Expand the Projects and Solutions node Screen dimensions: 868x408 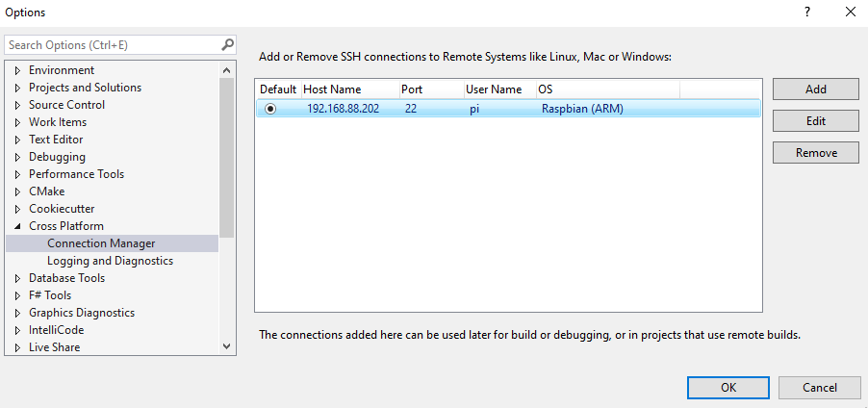17,88
